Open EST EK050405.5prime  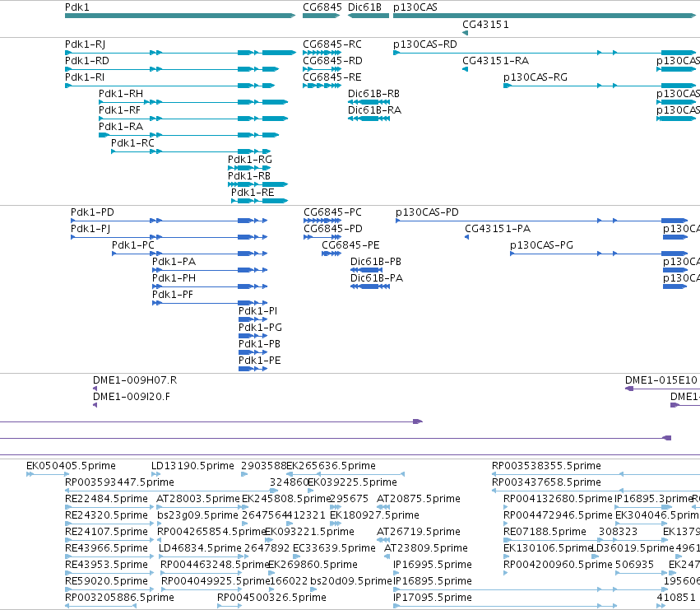(71, 466)
